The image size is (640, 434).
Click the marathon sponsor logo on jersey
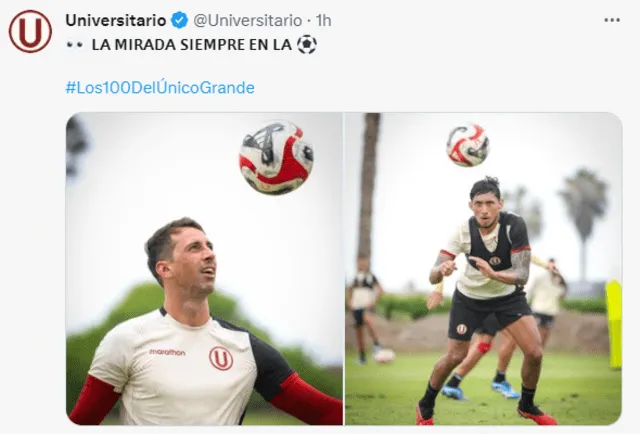167,352
